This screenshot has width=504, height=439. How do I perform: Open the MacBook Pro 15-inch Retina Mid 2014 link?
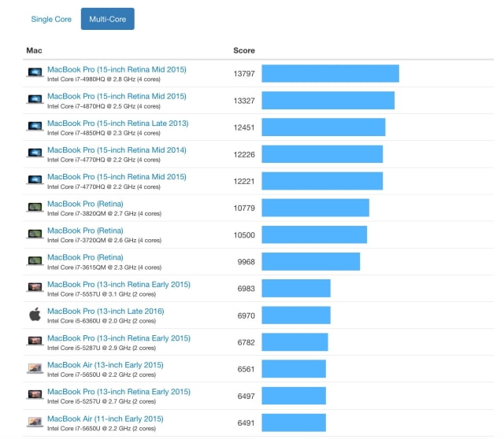tap(117, 149)
